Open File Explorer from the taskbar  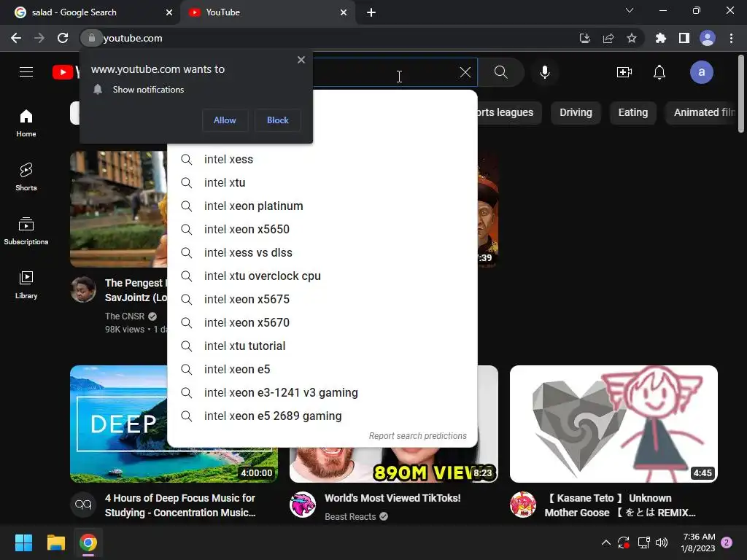coord(55,542)
